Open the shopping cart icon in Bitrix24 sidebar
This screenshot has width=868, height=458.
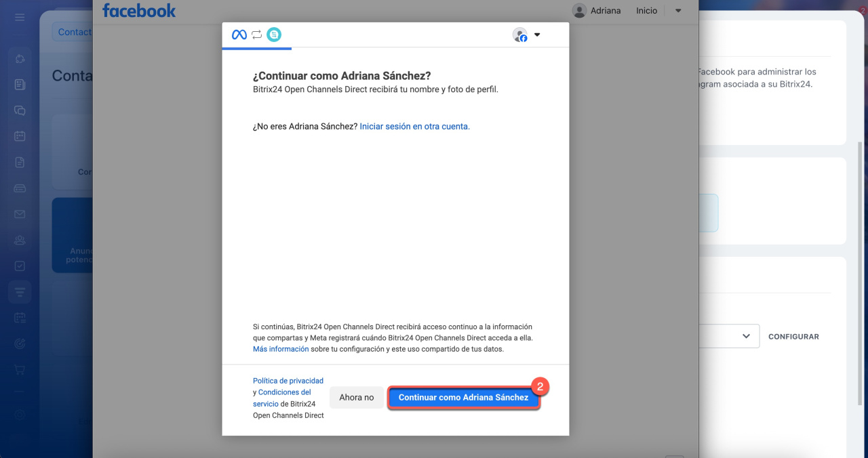point(20,369)
